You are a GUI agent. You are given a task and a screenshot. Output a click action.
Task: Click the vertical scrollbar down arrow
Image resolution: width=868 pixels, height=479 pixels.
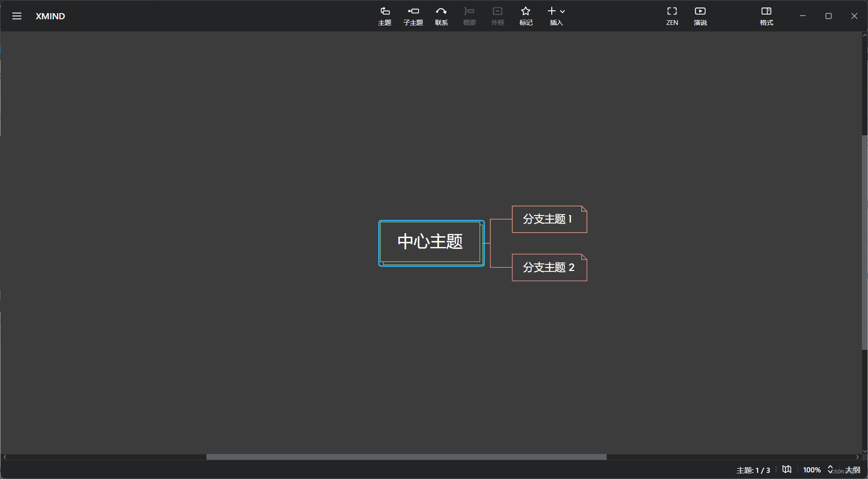pyautogui.click(x=865, y=451)
